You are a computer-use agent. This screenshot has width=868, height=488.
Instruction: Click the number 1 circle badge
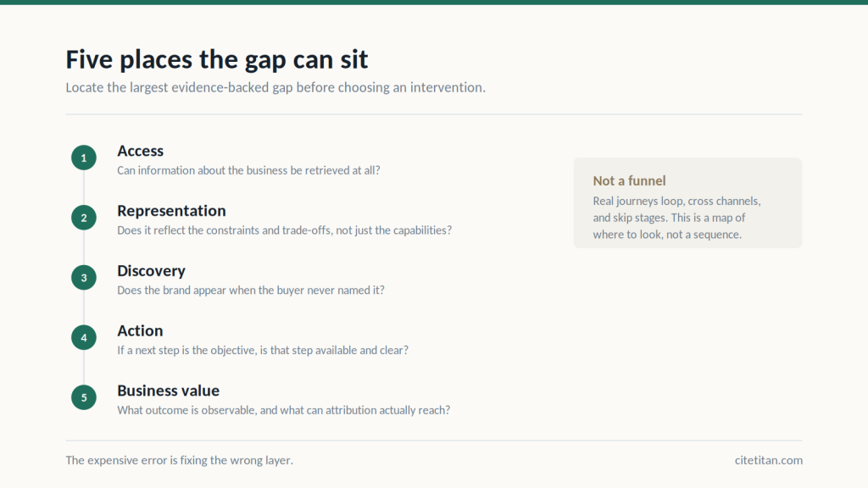tap(84, 158)
